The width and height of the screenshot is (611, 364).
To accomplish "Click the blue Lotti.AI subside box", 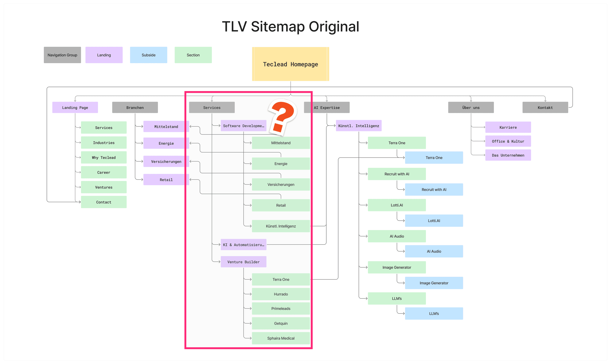I will (434, 221).
